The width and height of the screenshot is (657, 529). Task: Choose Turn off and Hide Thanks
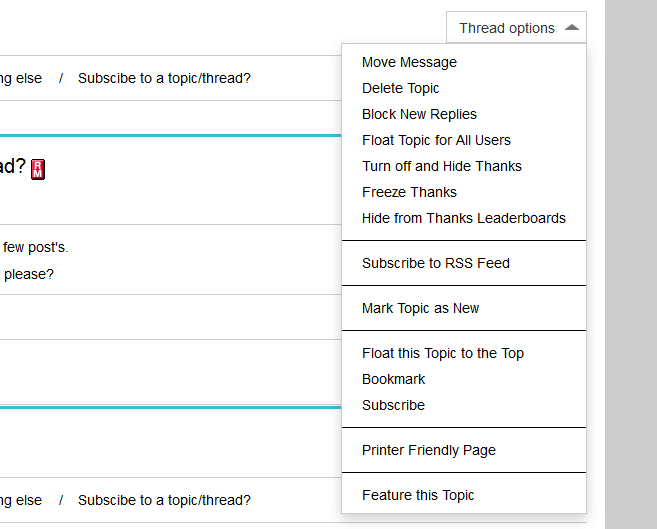pos(441,166)
